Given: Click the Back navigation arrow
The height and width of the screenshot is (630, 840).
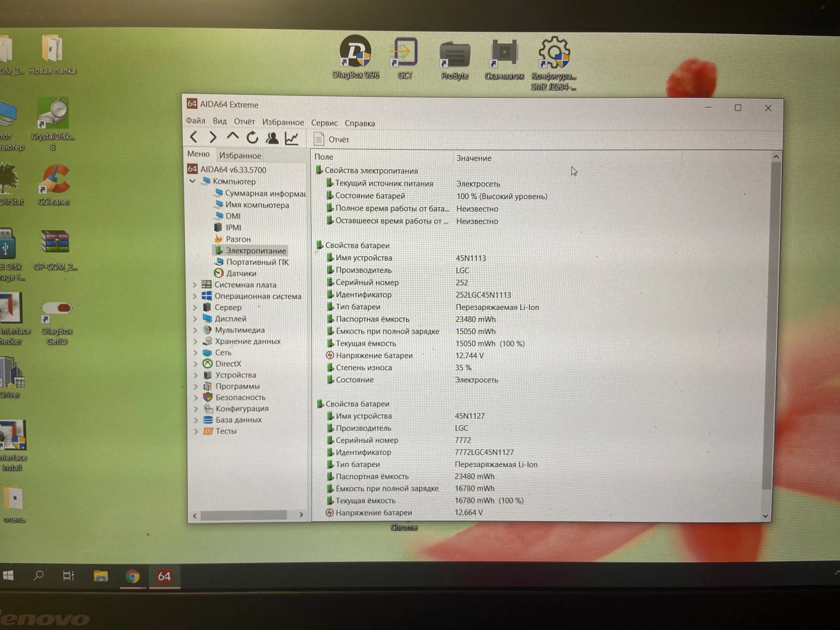Looking at the screenshot, I should coord(194,137).
